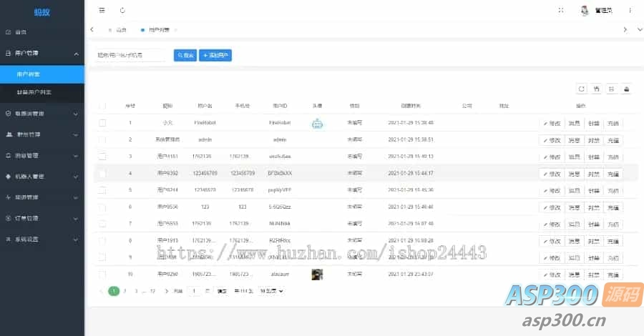Collapse the sidebar with the hamburger icon

tap(102, 11)
